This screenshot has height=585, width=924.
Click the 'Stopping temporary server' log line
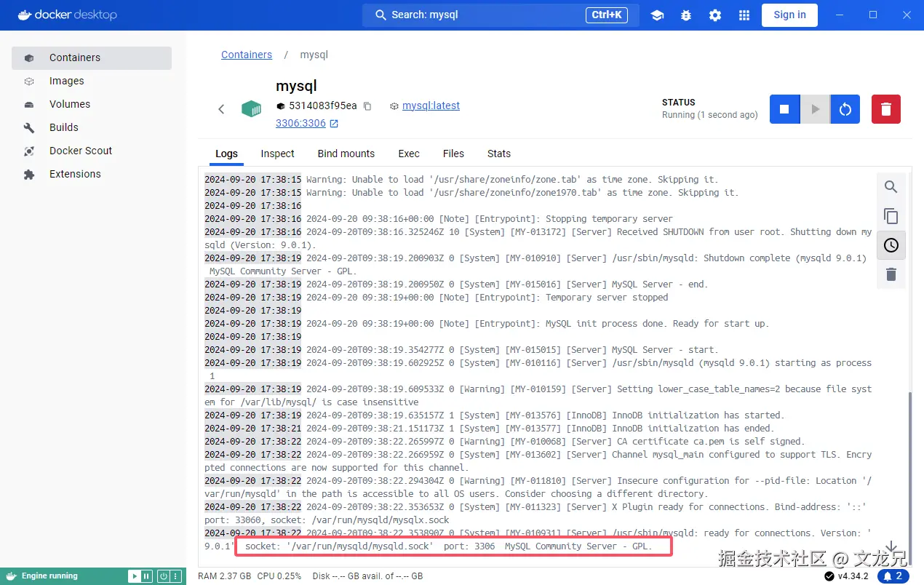point(439,218)
